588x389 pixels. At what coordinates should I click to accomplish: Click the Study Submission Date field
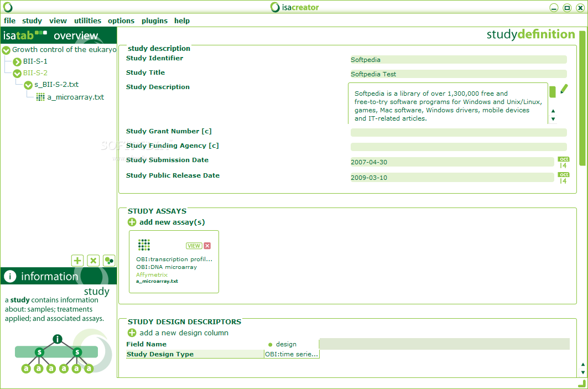tap(452, 162)
